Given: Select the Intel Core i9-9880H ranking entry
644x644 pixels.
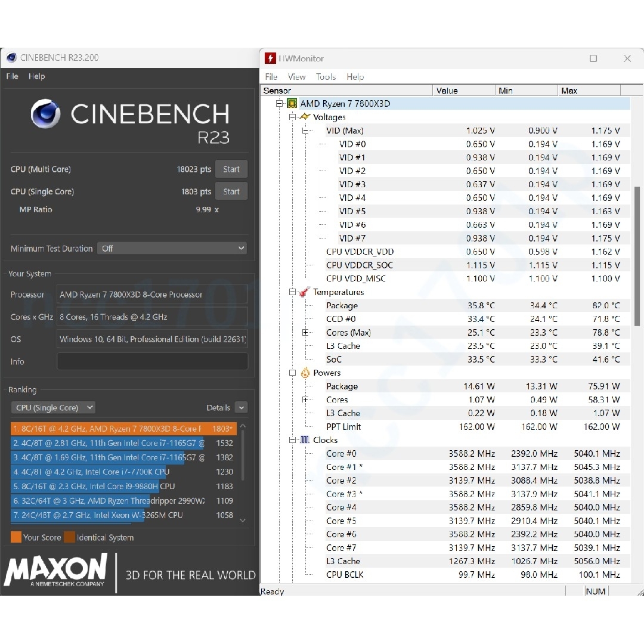Looking at the screenshot, I should 123,487.
